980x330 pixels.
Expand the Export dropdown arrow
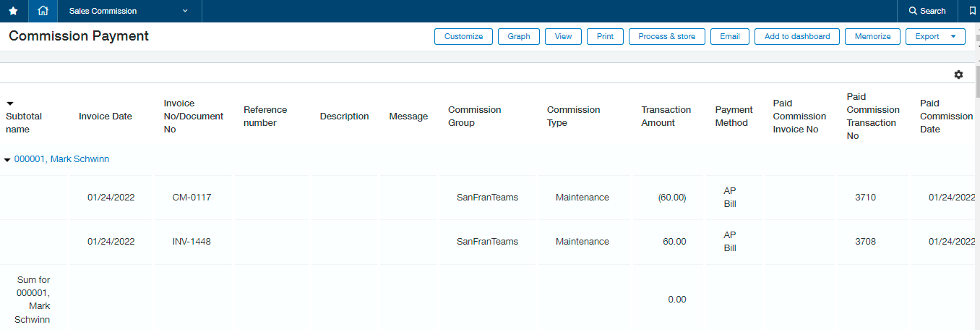click(953, 36)
